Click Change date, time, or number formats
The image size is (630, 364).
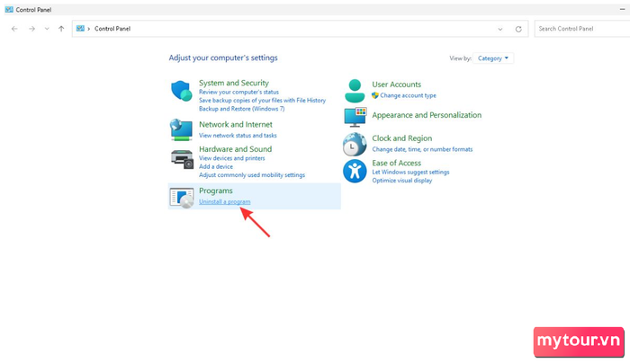click(x=422, y=149)
